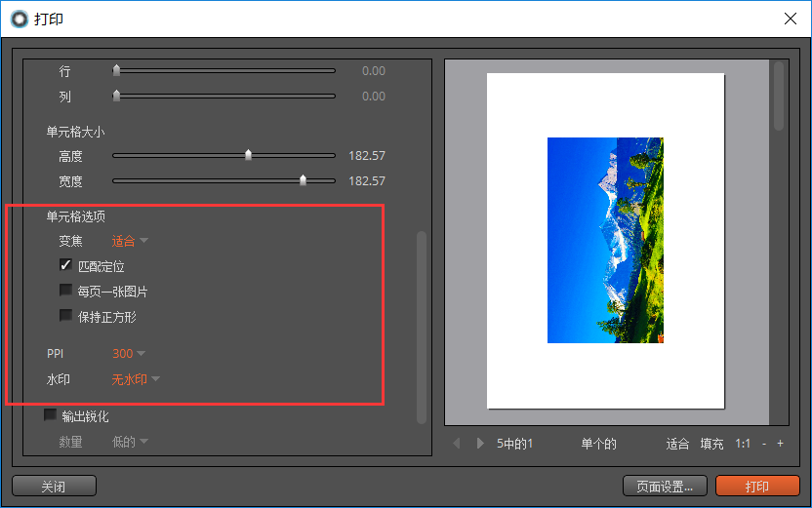The image size is (812, 508).
Task: Expand the 水印 无水印 dropdown
Action: pyautogui.click(x=136, y=379)
